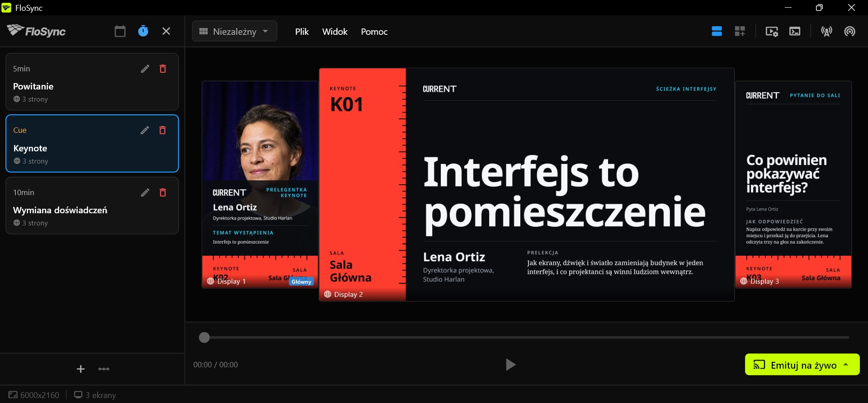Select the Display 2 preview thumbnail
Image resolution: width=868 pixels, height=403 pixels.
coord(527,184)
